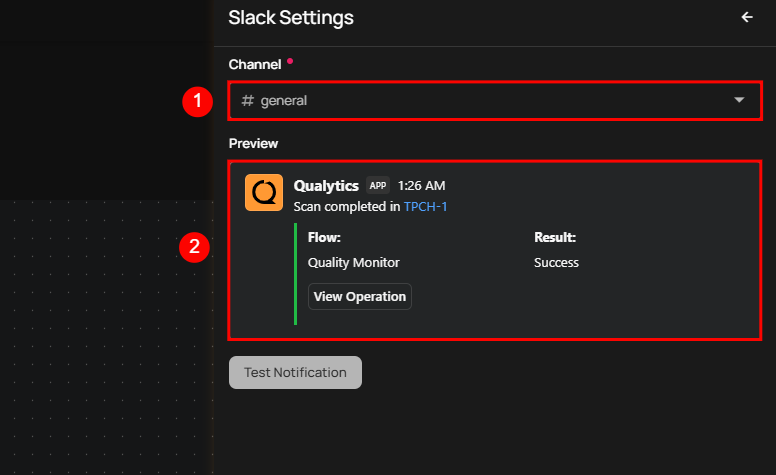
Task: Open the TPCH-1 link in preview
Action: tap(425, 206)
